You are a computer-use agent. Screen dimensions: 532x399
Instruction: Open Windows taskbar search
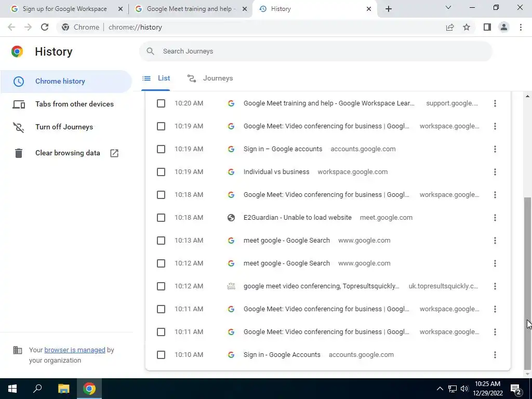point(37,389)
